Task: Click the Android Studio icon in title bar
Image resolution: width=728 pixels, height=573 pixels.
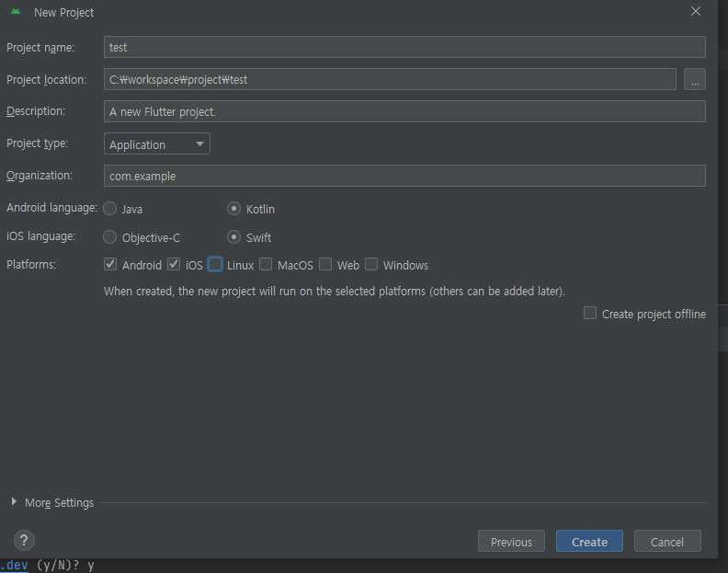Action: [x=16, y=12]
